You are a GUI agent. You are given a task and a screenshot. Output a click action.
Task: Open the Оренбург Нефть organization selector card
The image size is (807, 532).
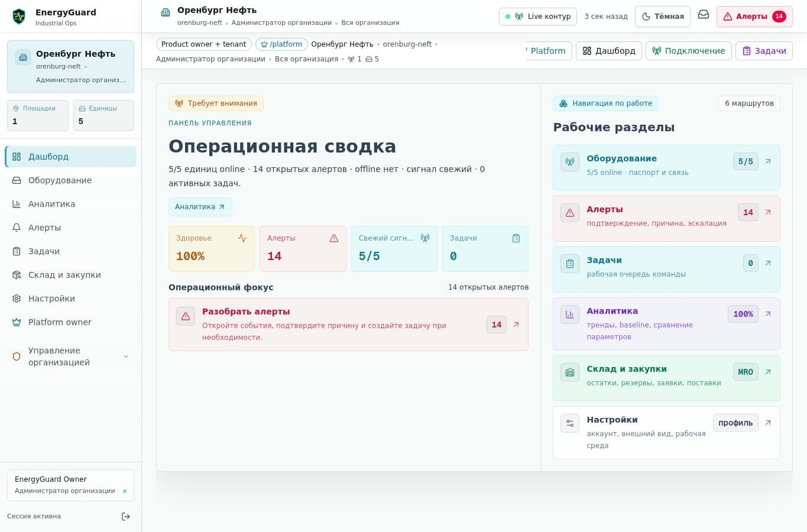click(70, 66)
